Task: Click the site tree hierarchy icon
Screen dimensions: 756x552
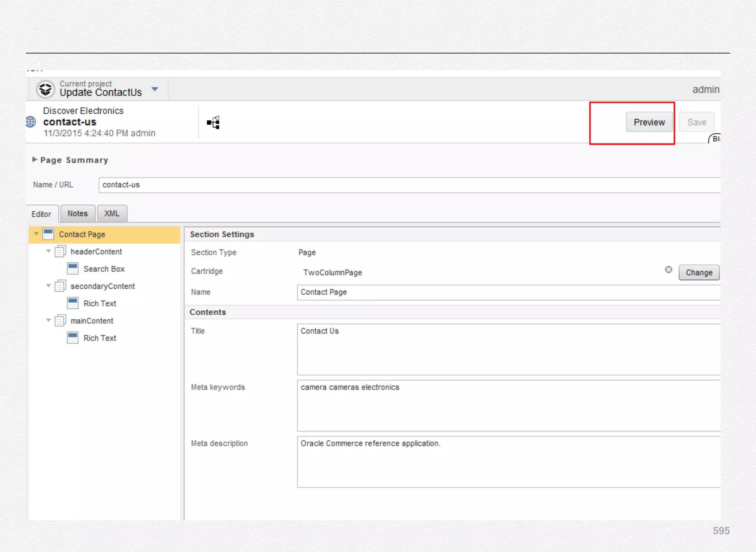Action: coord(213,122)
